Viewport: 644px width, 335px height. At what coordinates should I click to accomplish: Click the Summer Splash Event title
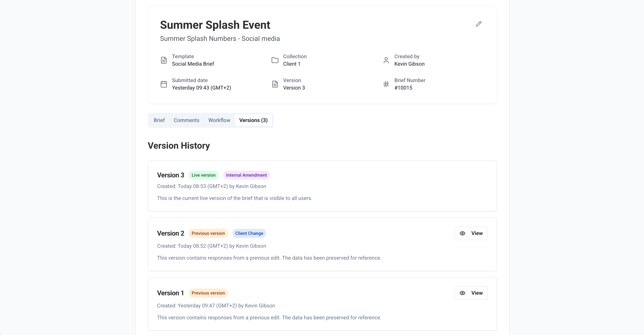click(x=215, y=25)
